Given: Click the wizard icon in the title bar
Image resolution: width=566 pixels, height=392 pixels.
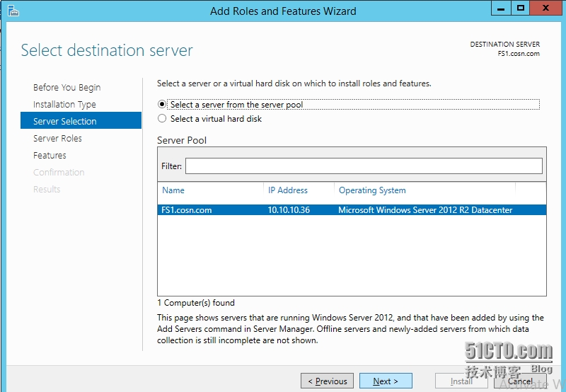Looking at the screenshot, I should coord(13,11).
